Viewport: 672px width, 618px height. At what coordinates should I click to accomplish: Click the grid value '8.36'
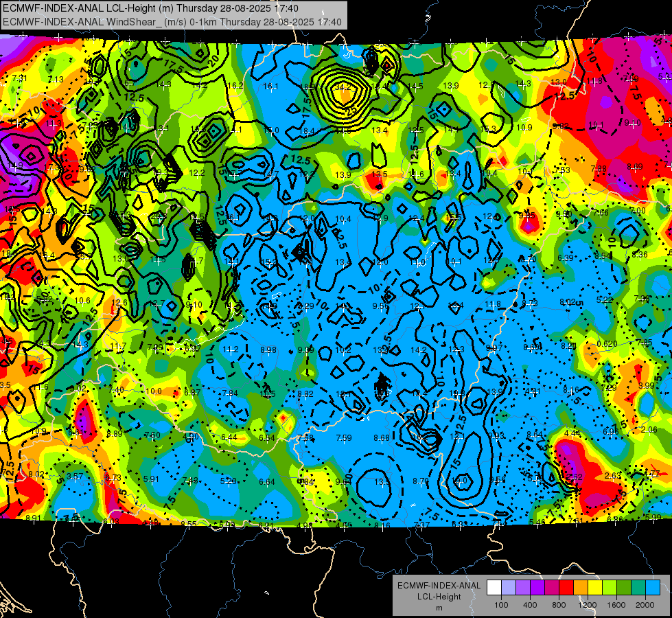[640, 255]
